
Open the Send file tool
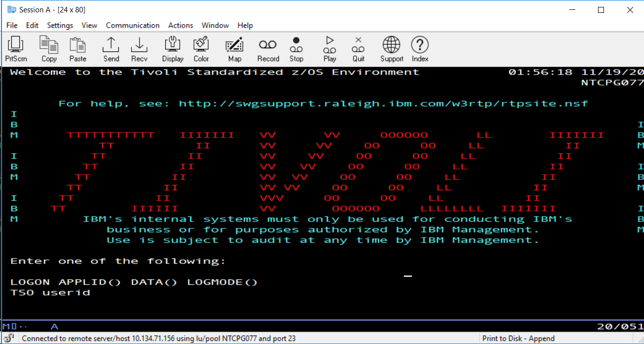point(111,49)
